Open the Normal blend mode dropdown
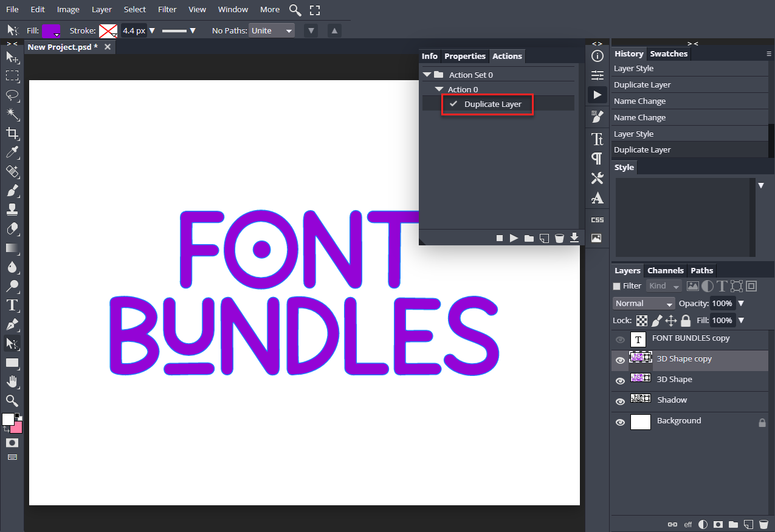The image size is (775, 532). pyautogui.click(x=644, y=303)
